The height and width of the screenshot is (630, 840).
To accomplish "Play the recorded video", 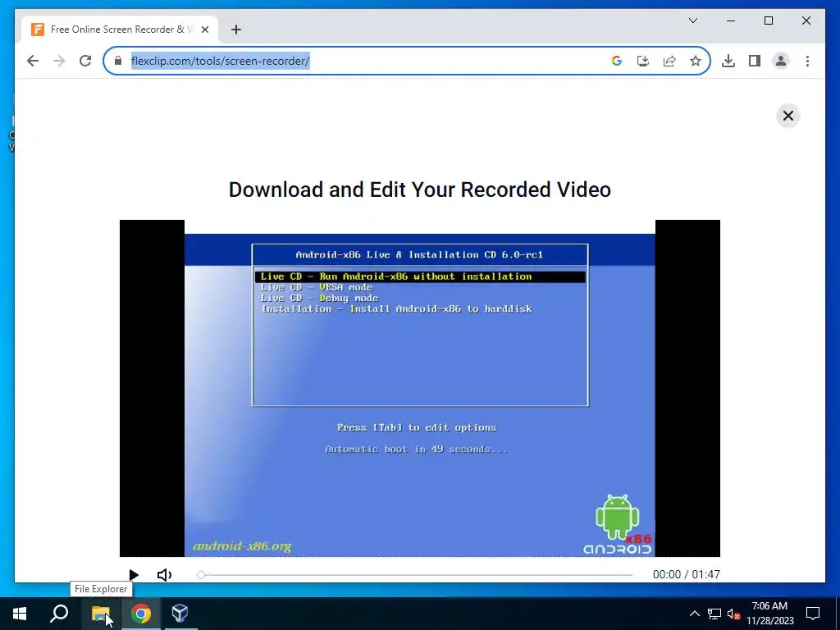I will 134,575.
